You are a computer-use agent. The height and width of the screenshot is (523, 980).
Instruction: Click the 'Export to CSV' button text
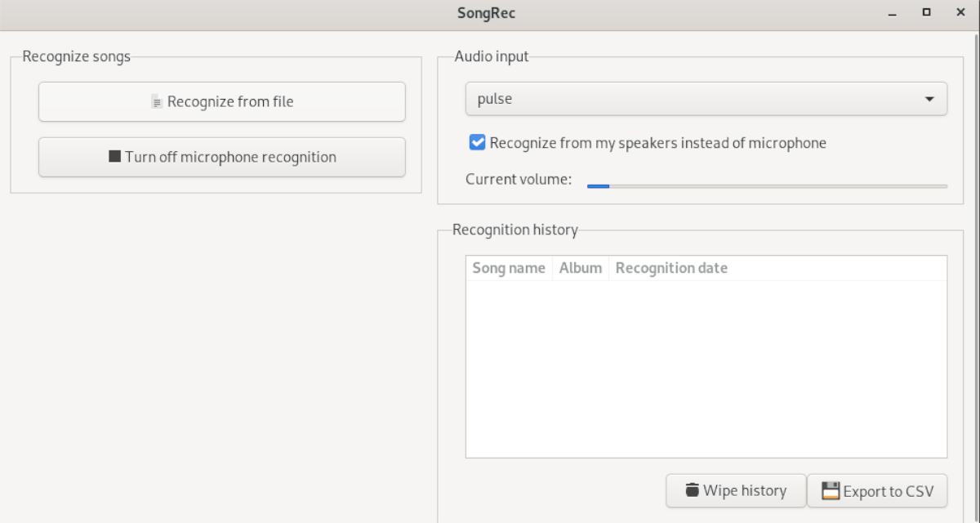click(884, 491)
